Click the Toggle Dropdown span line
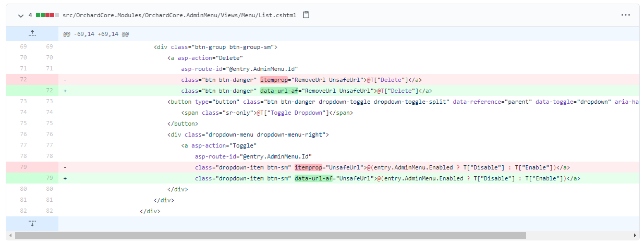644x244 pixels. [267, 113]
